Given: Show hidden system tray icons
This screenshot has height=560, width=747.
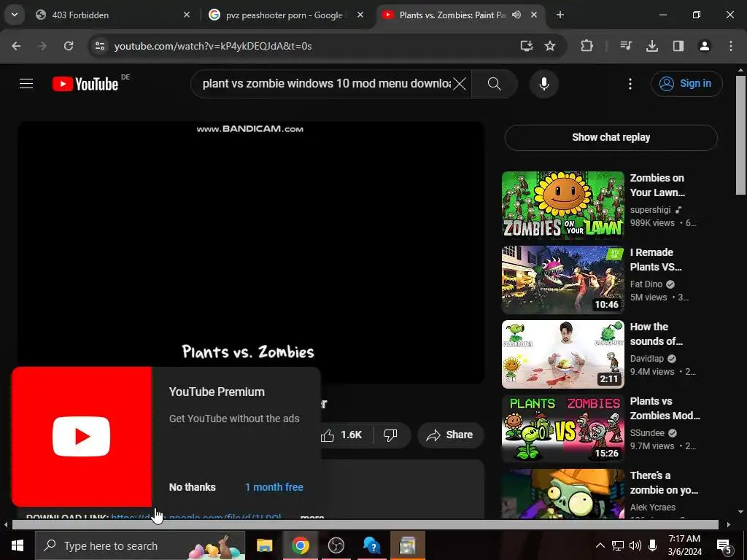Looking at the screenshot, I should click(x=600, y=545).
